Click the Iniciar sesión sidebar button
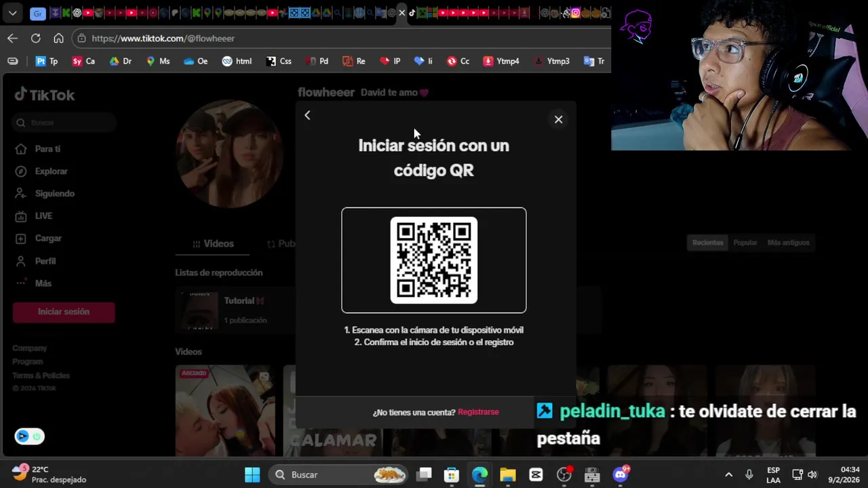Image resolution: width=868 pixels, height=488 pixels. (x=64, y=312)
